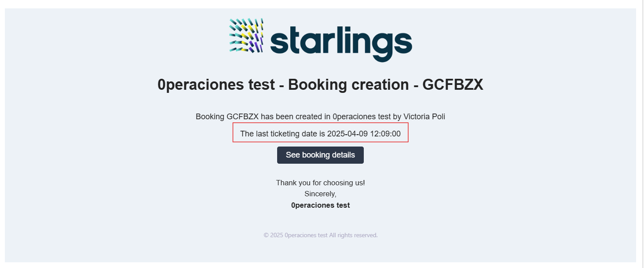Click the copyright footer text
This screenshot has height=268, width=644.
point(320,235)
